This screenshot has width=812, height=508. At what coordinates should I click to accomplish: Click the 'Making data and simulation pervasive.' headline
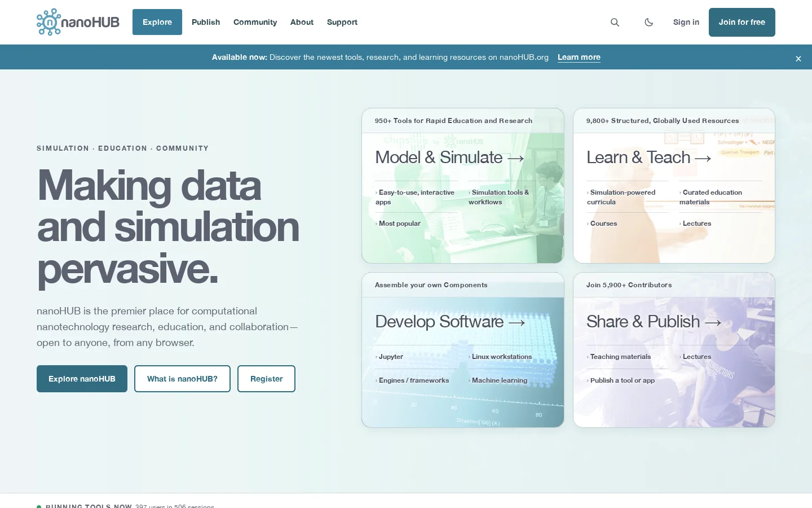pos(168,227)
